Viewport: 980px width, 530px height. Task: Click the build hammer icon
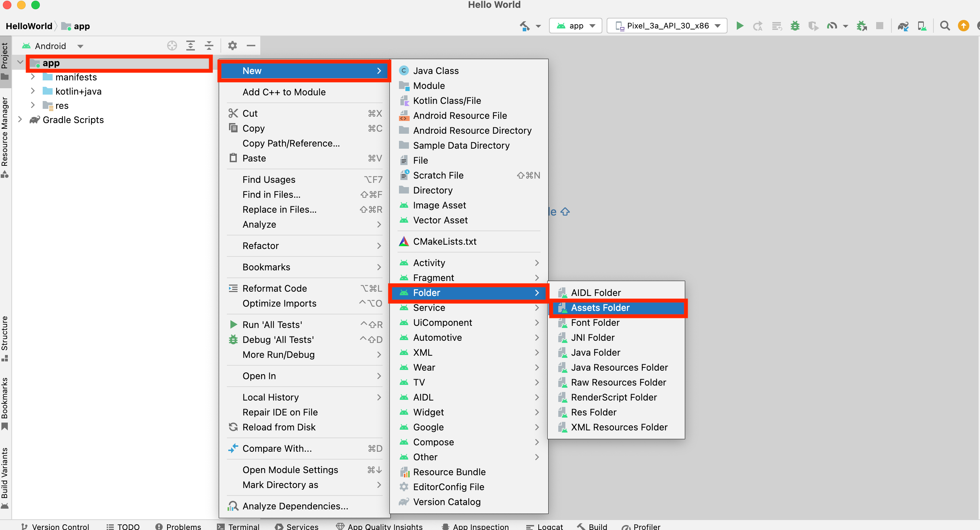[524, 26]
